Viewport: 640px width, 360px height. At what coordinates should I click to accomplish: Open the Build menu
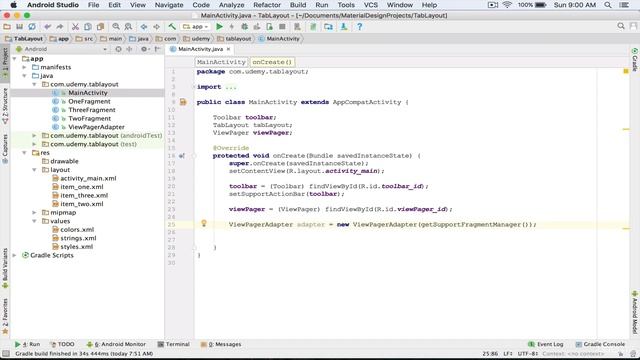click(298, 5)
